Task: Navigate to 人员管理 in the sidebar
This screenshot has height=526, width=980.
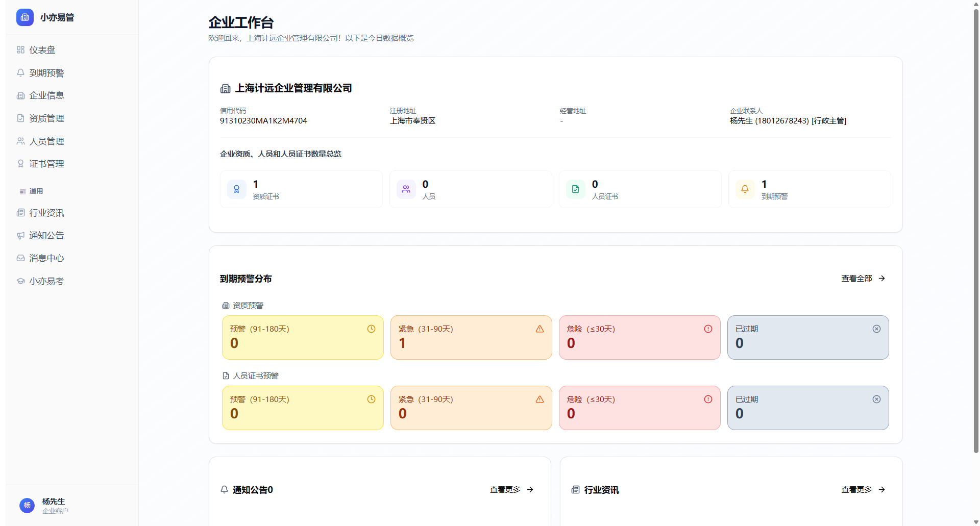Action: [x=72, y=141]
